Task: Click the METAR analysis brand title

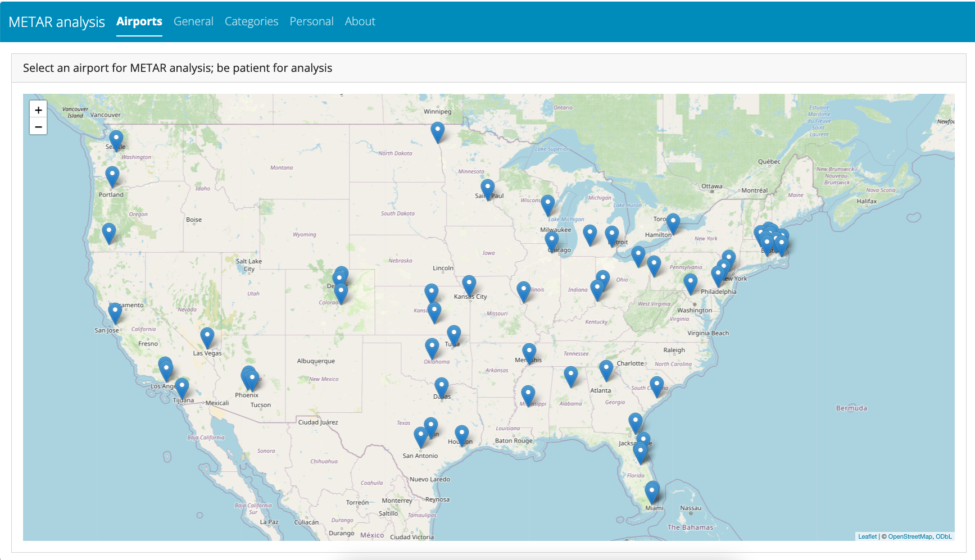Action: (57, 22)
